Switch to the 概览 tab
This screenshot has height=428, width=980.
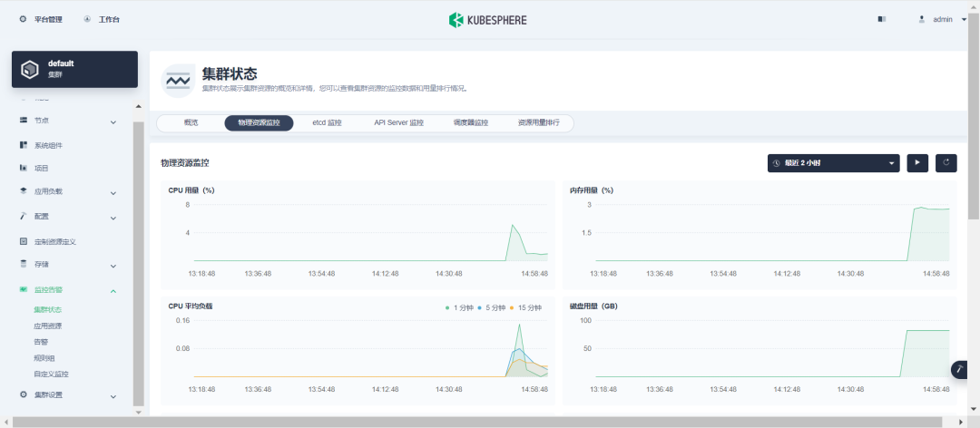click(x=191, y=123)
